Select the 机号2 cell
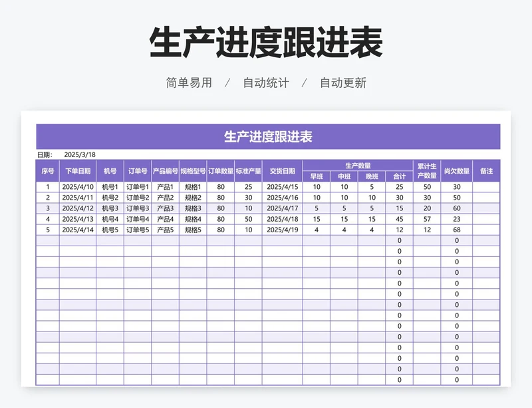Screen dimensions: 532x408 point(110,198)
